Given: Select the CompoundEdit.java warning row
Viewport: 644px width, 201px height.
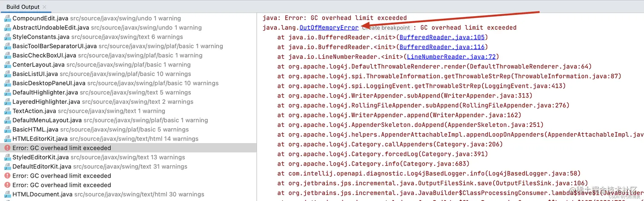Looking at the screenshot, I should (129, 18).
